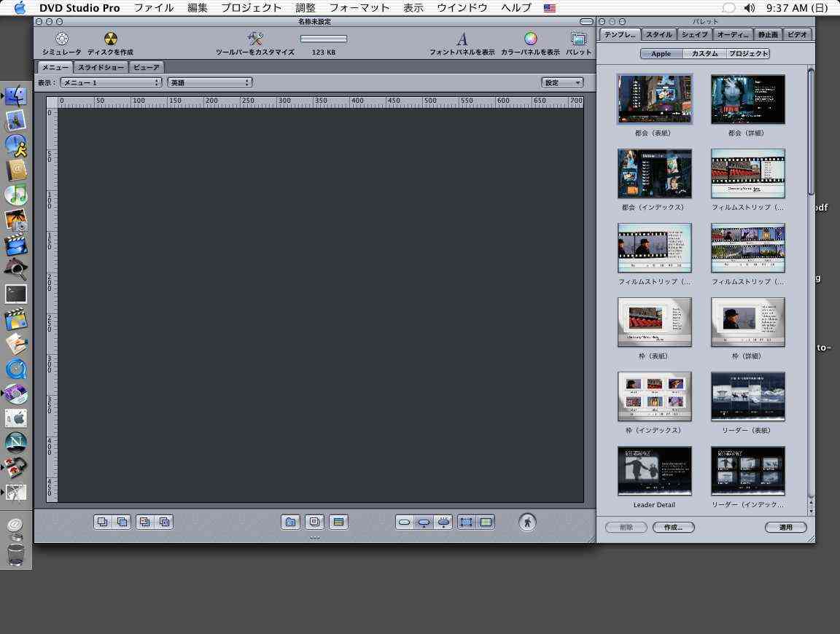Screen dimensions: 840x634
Task: Toggle normal button state display
Action: click(x=405, y=522)
